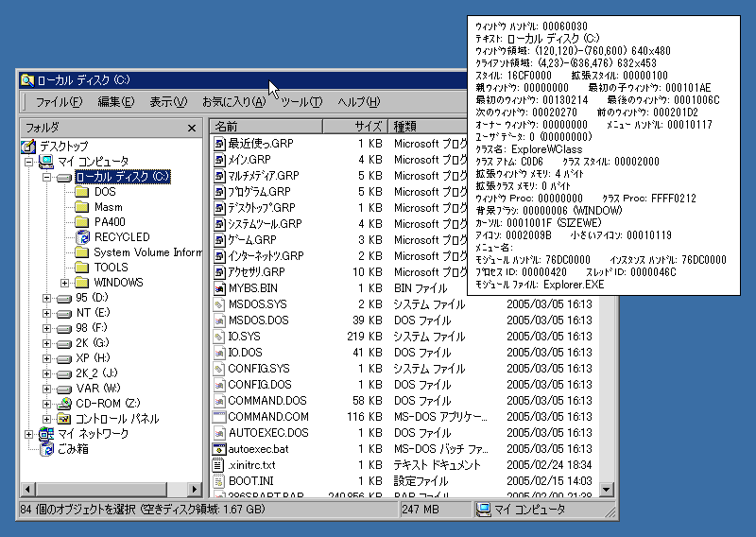Click the コントロール パネル icon
756x537 pixels.
[64, 418]
